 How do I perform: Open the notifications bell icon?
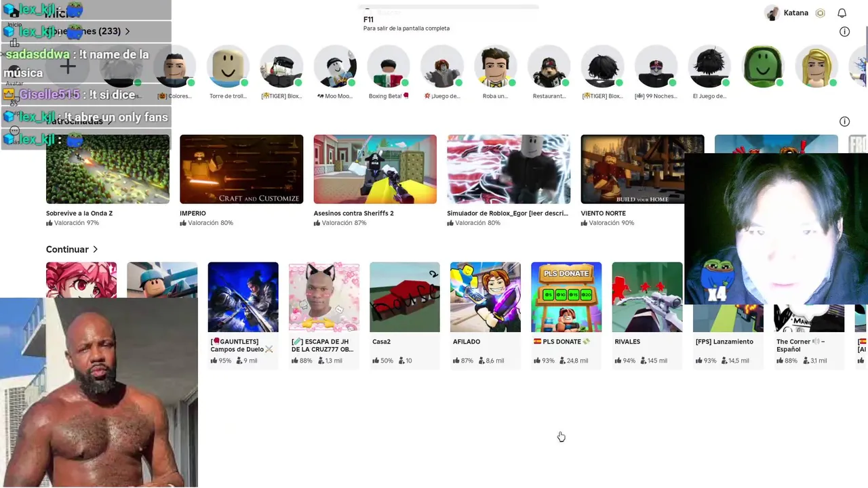842,13
